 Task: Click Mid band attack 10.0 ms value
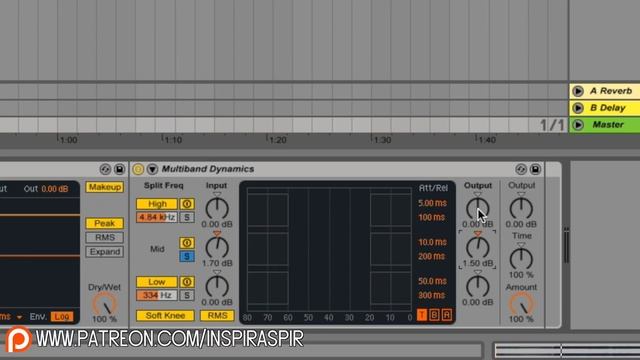(432, 242)
